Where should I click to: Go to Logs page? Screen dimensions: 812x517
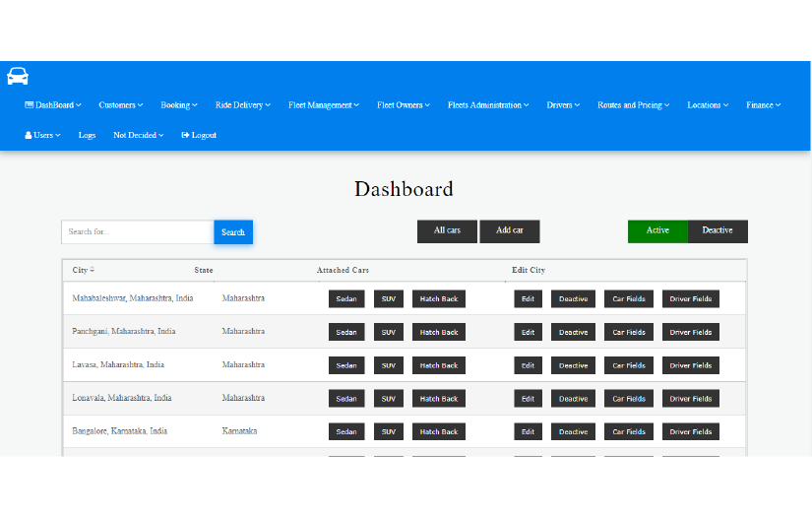click(x=87, y=135)
